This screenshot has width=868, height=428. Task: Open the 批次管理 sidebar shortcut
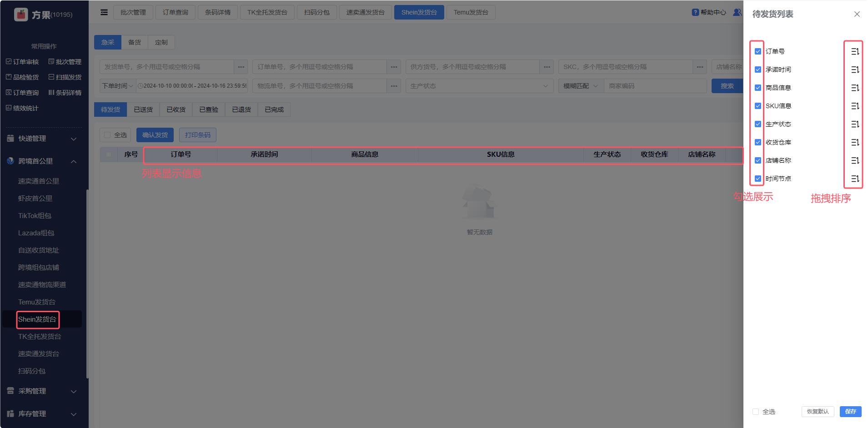click(x=65, y=62)
